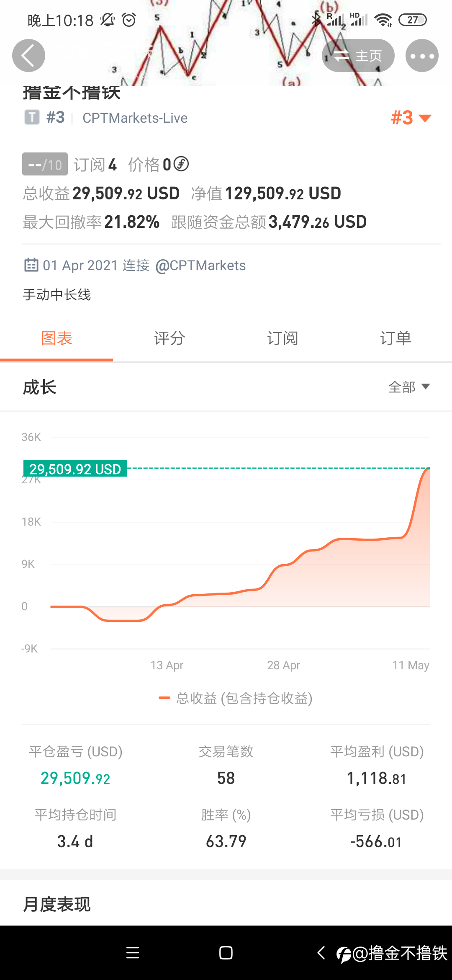Open the @CPTMarkets broker link
Viewport: 452px width, 980px height.
(x=200, y=266)
